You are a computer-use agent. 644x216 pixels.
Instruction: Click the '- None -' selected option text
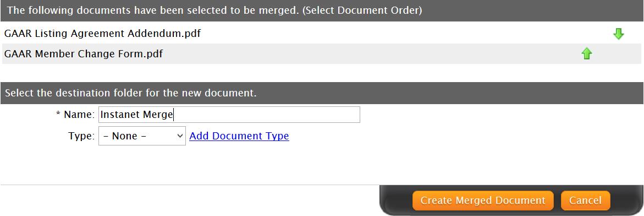click(x=125, y=136)
